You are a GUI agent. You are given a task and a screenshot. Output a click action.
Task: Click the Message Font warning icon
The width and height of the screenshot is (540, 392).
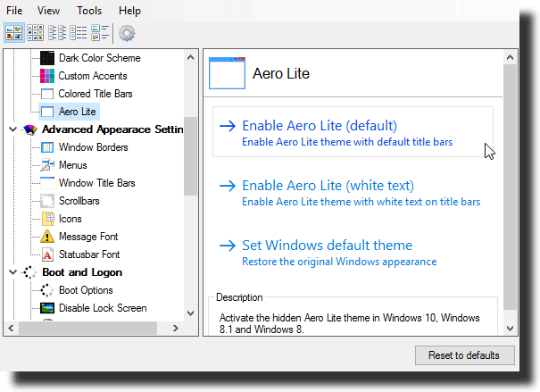(47, 237)
